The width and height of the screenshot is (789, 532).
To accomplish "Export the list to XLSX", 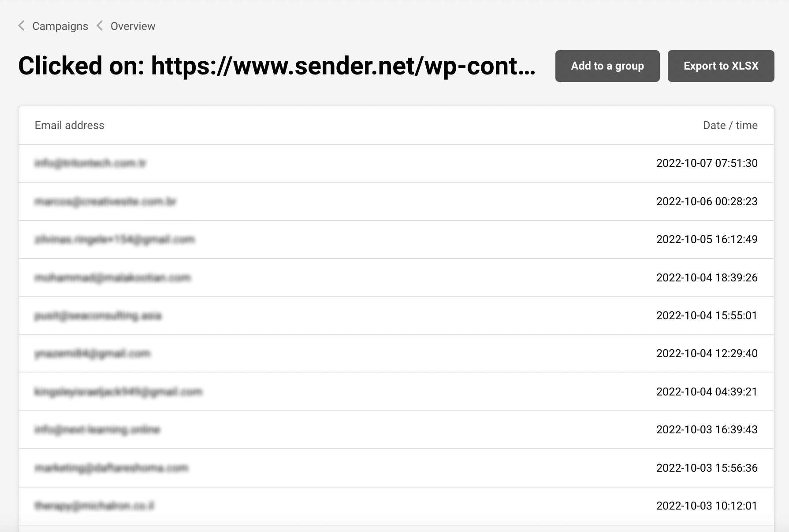I will point(721,66).
